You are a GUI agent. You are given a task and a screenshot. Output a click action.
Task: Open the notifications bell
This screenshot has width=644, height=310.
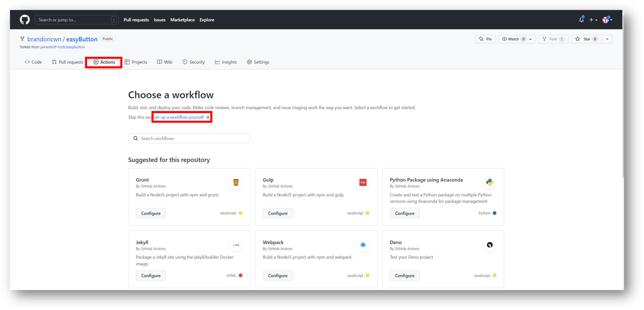coord(581,20)
